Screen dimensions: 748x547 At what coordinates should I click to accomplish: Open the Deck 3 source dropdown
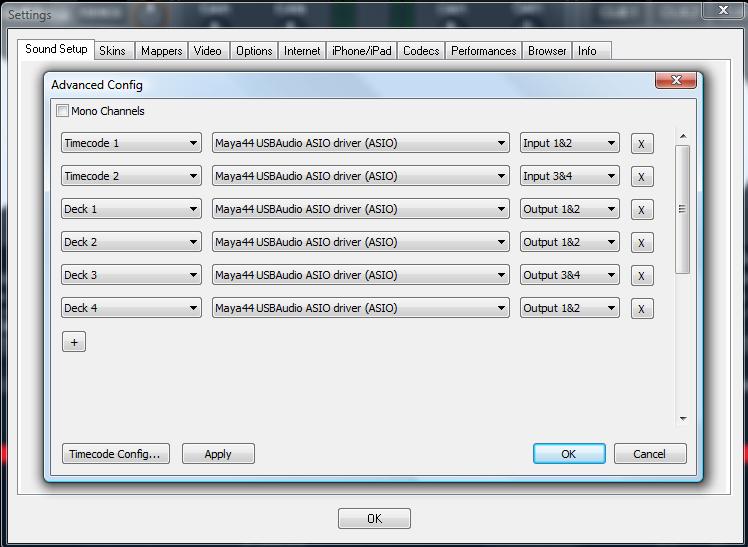(131, 274)
